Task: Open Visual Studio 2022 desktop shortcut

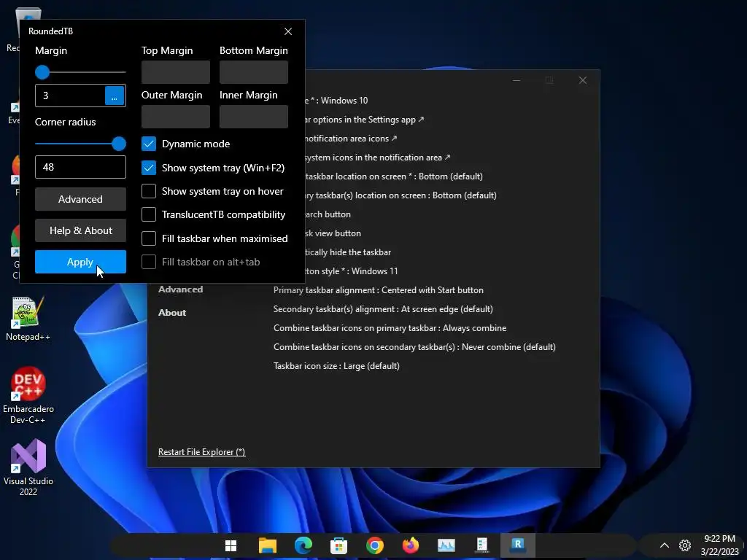Action: [28, 467]
